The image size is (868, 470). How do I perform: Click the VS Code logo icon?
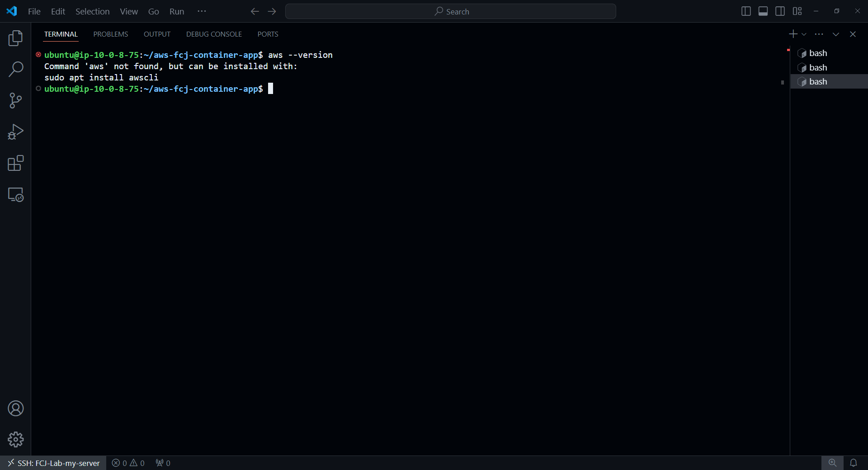(12, 11)
